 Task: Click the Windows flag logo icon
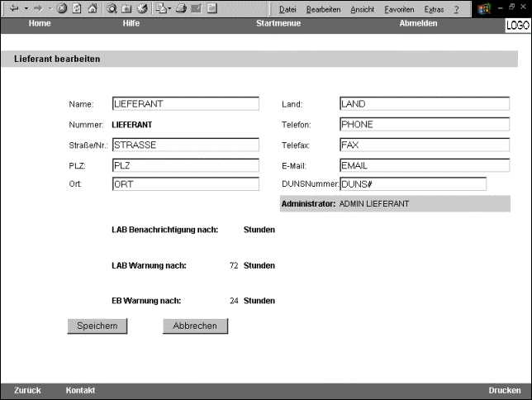[484, 9]
